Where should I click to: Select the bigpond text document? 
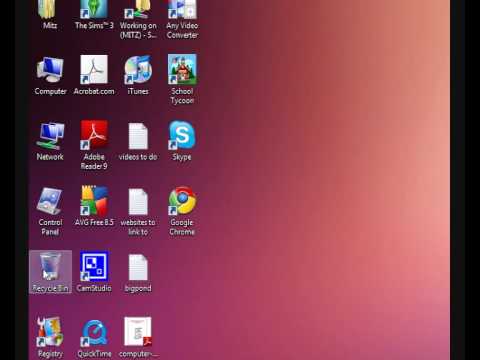138,272
